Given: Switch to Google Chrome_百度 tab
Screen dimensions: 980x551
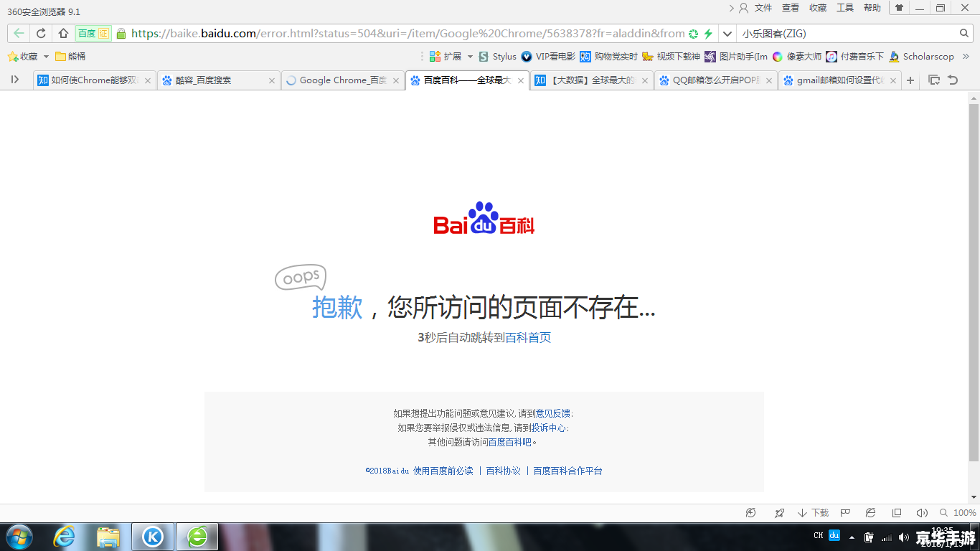Looking at the screenshot, I should coord(342,80).
